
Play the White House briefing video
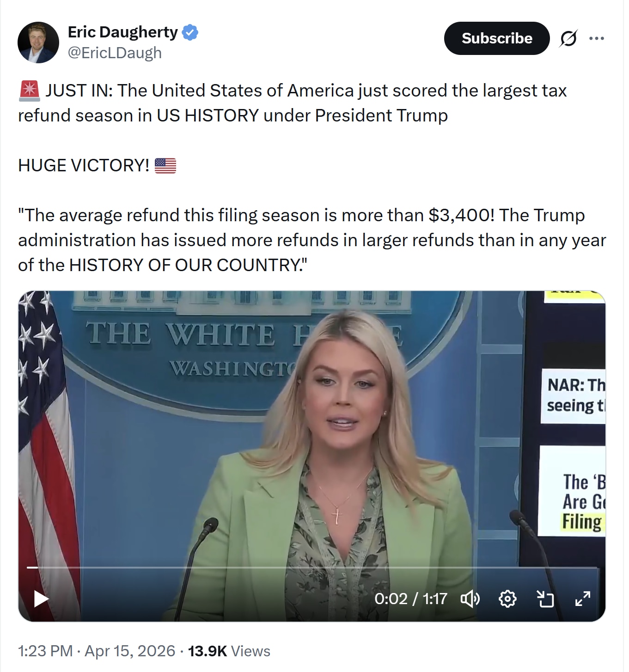(x=42, y=599)
